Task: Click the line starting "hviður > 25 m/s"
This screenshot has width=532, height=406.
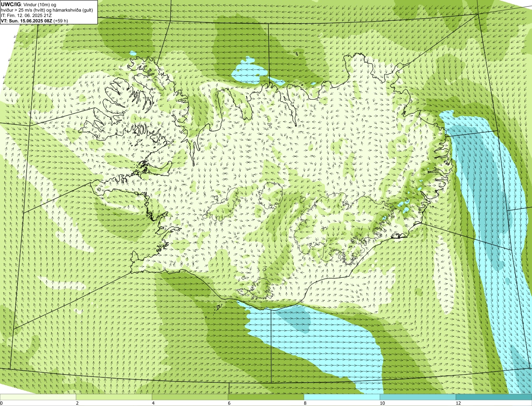Action: tap(47, 10)
